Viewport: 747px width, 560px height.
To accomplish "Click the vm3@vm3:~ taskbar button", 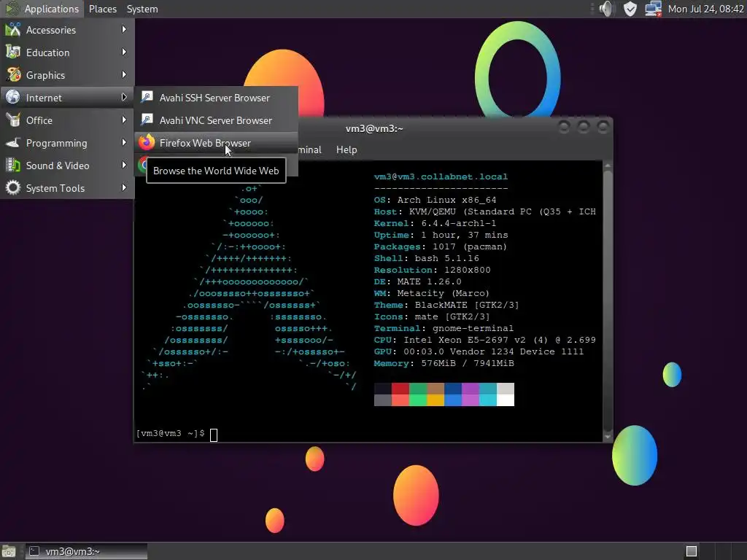I will pyautogui.click(x=86, y=551).
